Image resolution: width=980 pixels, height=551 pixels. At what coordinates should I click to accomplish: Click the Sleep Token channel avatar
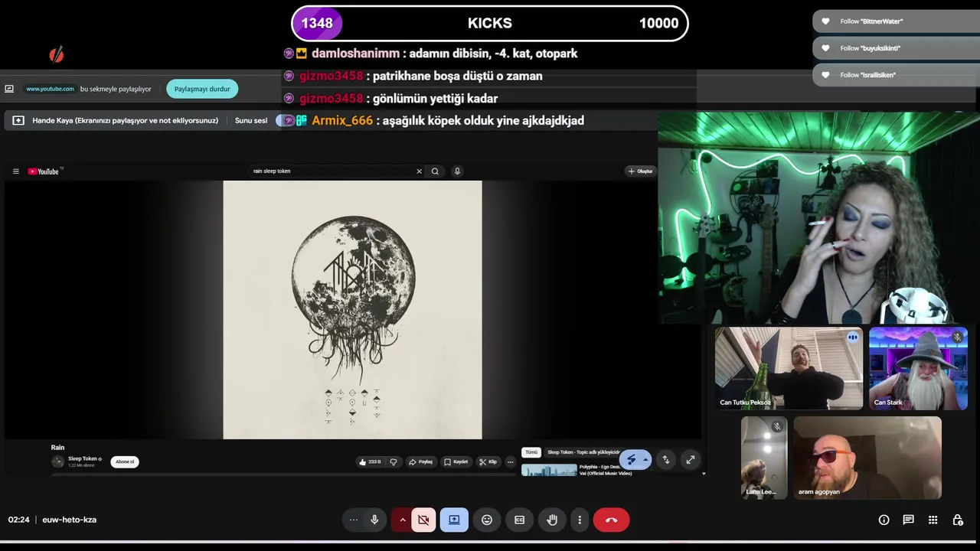click(x=57, y=461)
